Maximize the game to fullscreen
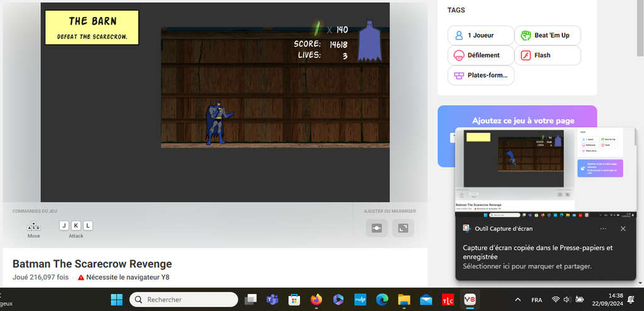 (x=403, y=228)
